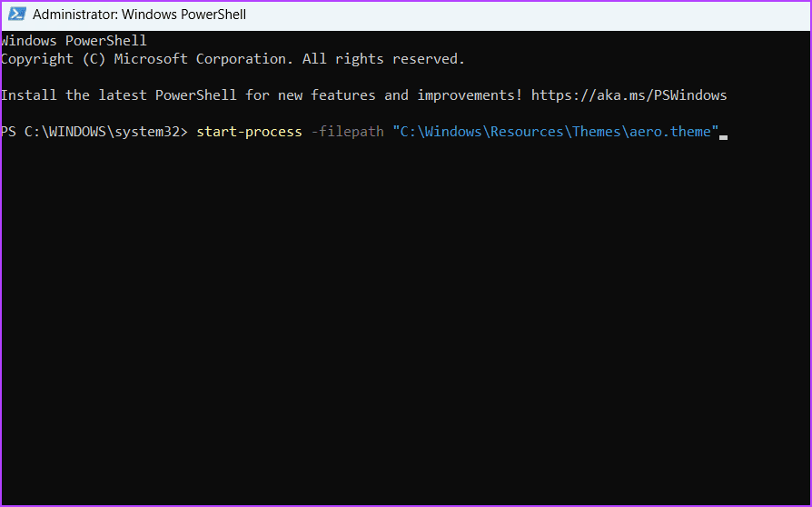
Task: Click the empty black console area below the prompt
Action: coord(406,321)
